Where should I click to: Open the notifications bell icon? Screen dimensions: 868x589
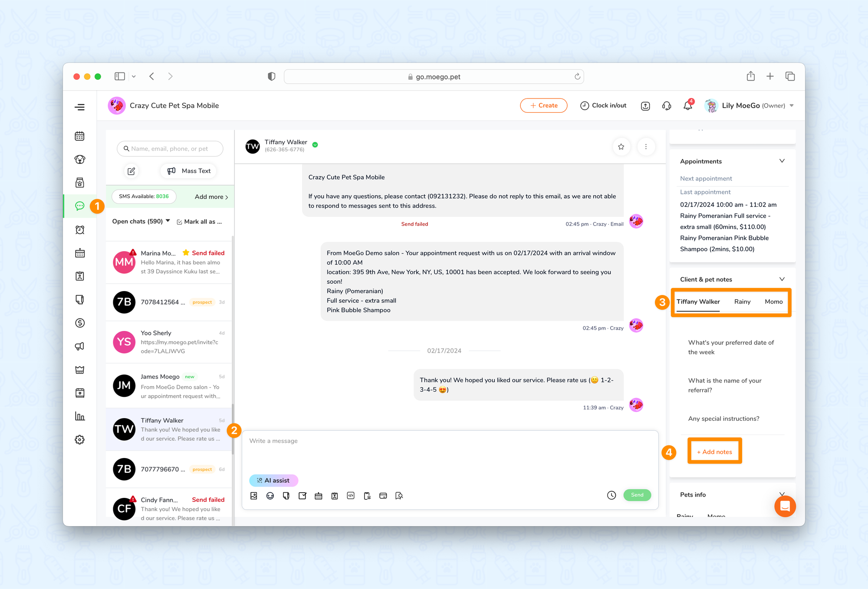click(687, 106)
